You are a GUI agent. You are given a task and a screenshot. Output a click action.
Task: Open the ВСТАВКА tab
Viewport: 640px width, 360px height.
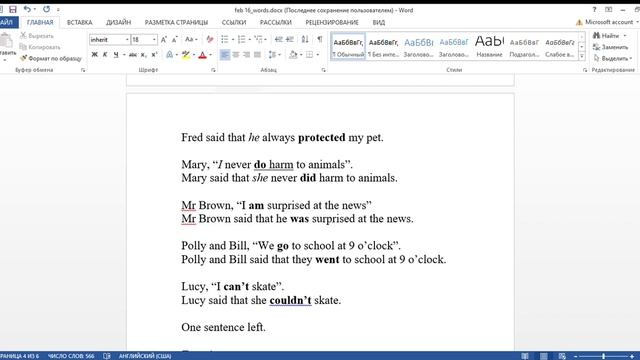pos(80,22)
